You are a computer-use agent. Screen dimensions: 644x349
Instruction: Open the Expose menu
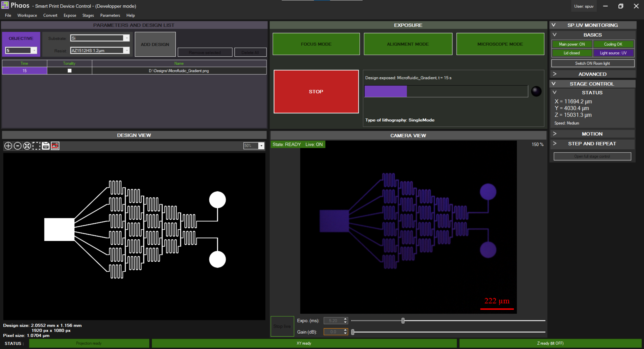70,16
